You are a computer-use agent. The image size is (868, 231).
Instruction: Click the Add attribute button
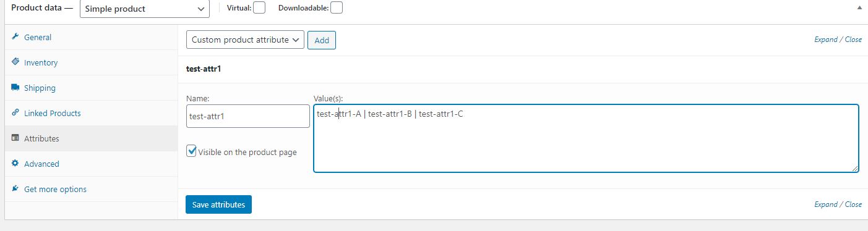322,40
